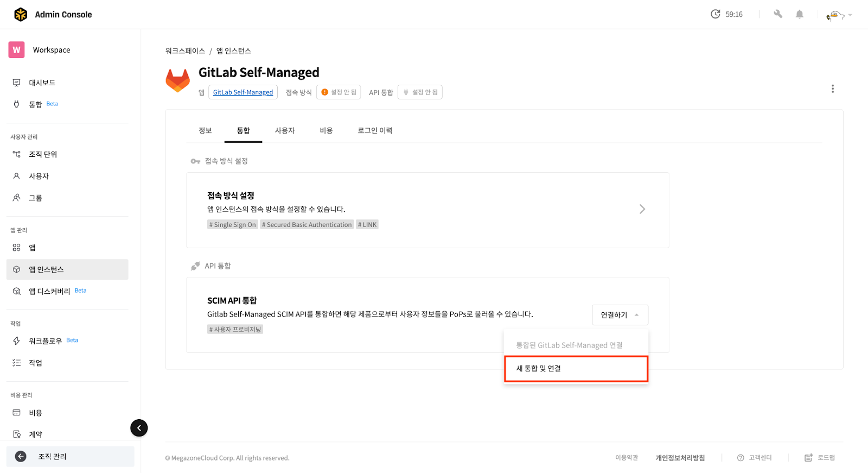868x473 pixels.
Task: Click the Workspace name in sidebar
Action: pyautogui.click(x=52, y=50)
